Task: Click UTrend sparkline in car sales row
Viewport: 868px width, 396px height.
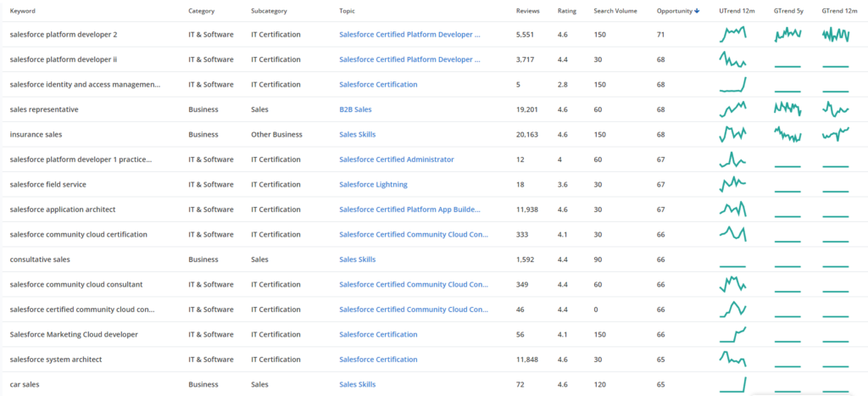Action: (x=732, y=384)
